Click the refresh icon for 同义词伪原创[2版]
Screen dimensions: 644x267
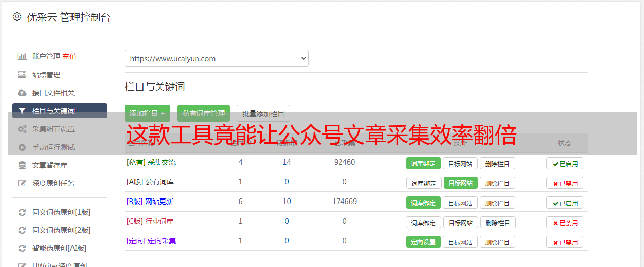tap(22, 230)
